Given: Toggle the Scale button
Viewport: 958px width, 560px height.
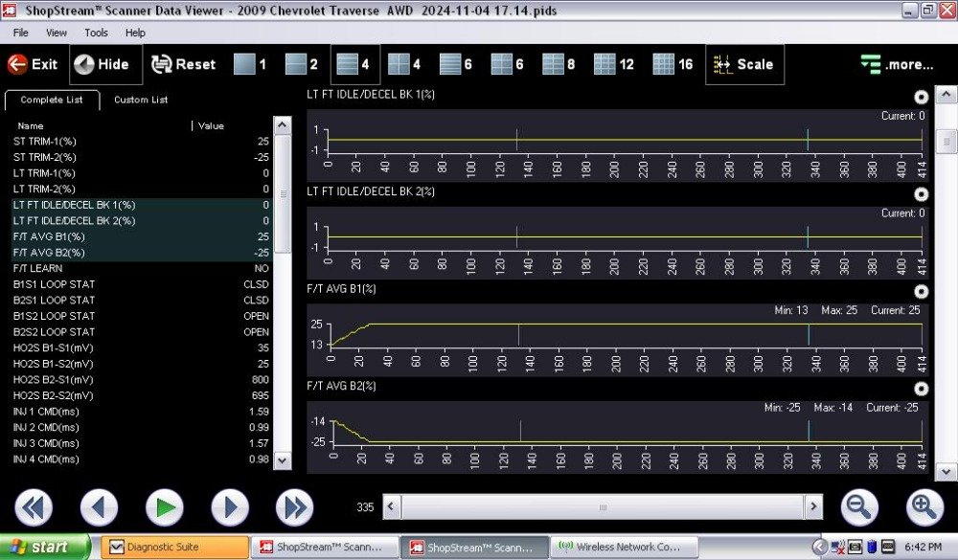Looking at the screenshot, I should click(744, 64).
